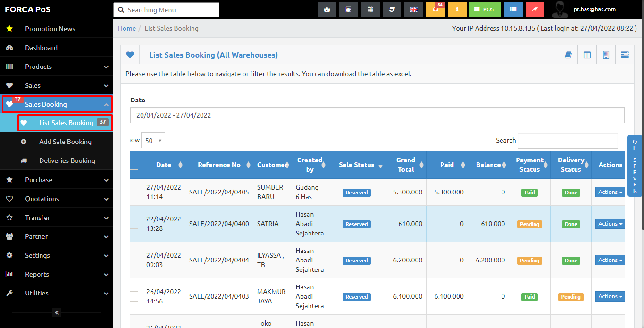Click the building warehouse icon in panel header

606,55
